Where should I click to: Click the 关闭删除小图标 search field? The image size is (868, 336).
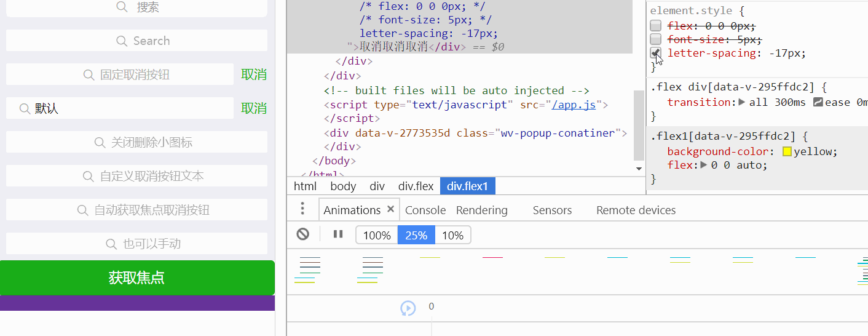pyautogui.click(x=136, y=142)
